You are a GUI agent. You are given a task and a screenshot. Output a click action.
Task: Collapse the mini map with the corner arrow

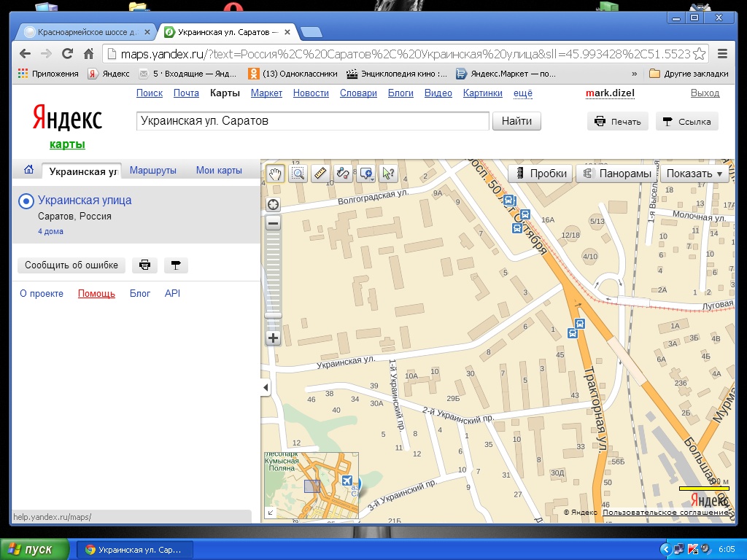271,513
